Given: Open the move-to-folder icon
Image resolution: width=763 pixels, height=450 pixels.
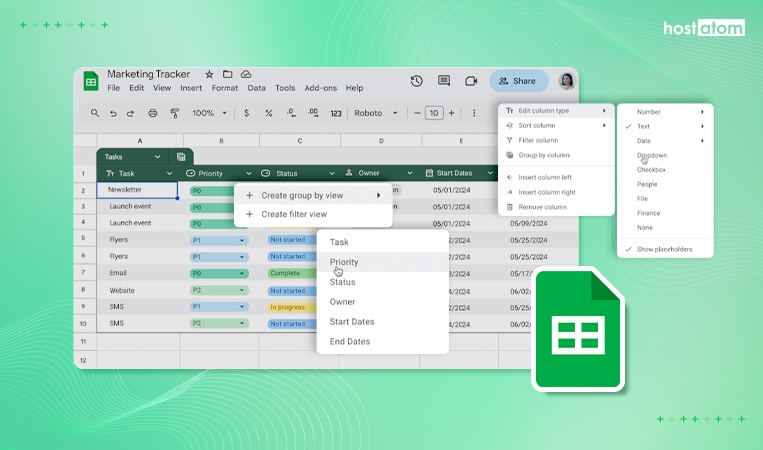Looking at the screenshot, I should 227,74.
